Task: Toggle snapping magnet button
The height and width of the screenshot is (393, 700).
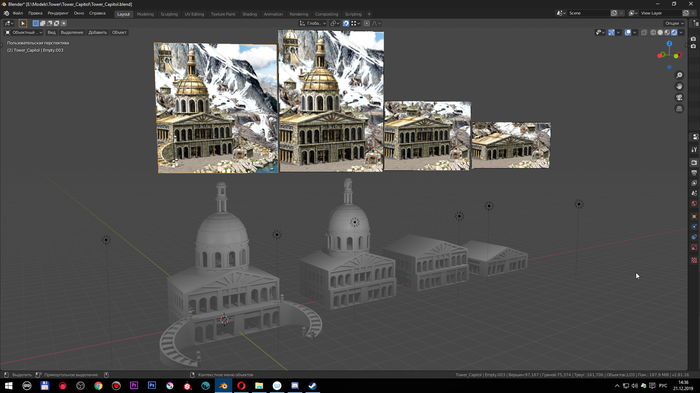Action: (x=346, y=23)
